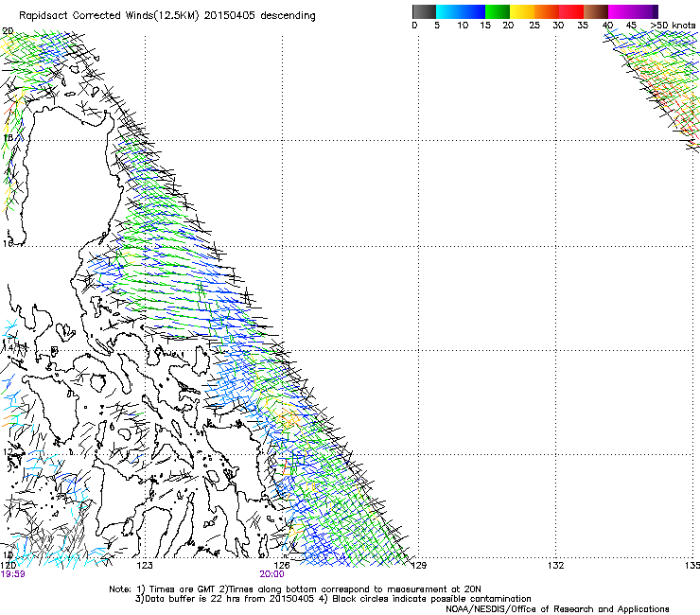
Task: Click the longitude label '132'
Action: (x=556, y=566)
